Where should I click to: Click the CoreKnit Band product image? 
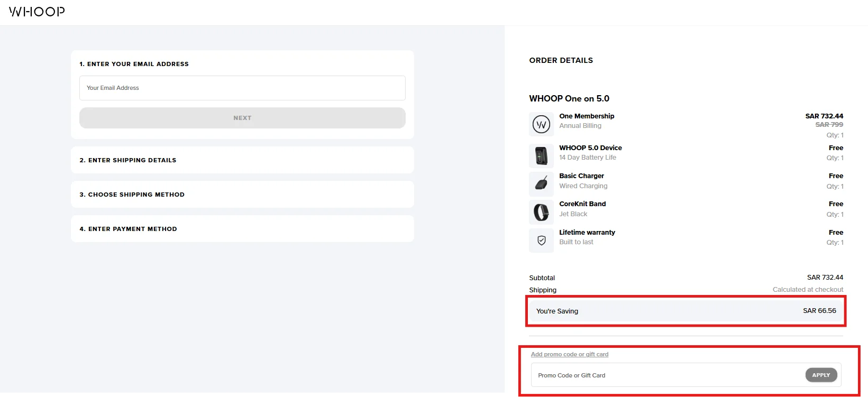click(541, 212)
